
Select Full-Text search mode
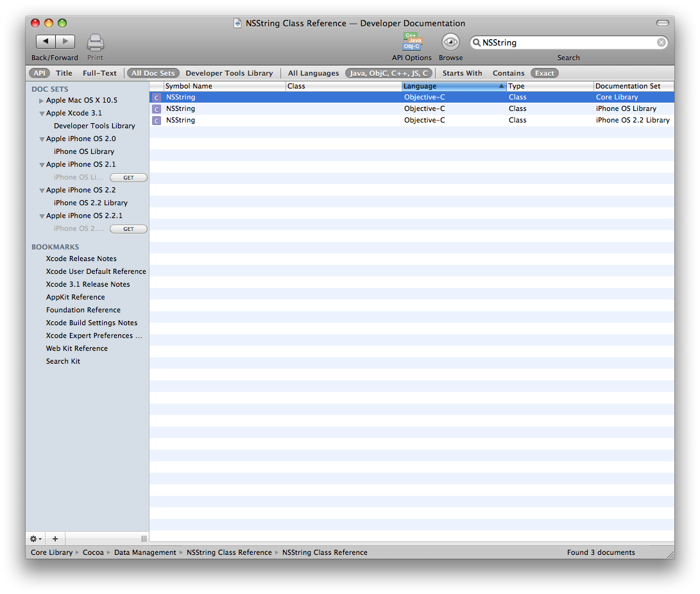(x=99, y=73)
